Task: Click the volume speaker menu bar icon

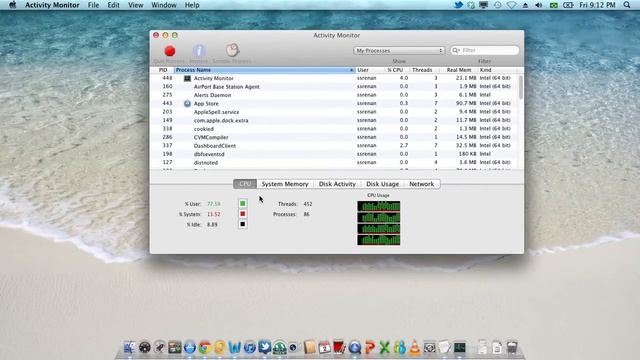Action: (x=539, y=5)
